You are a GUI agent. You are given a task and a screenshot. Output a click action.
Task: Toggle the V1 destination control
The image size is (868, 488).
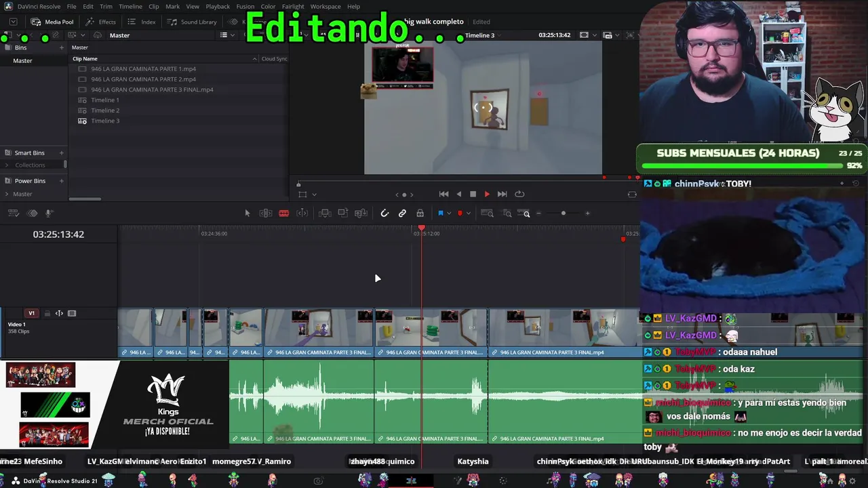click(31, 313)
